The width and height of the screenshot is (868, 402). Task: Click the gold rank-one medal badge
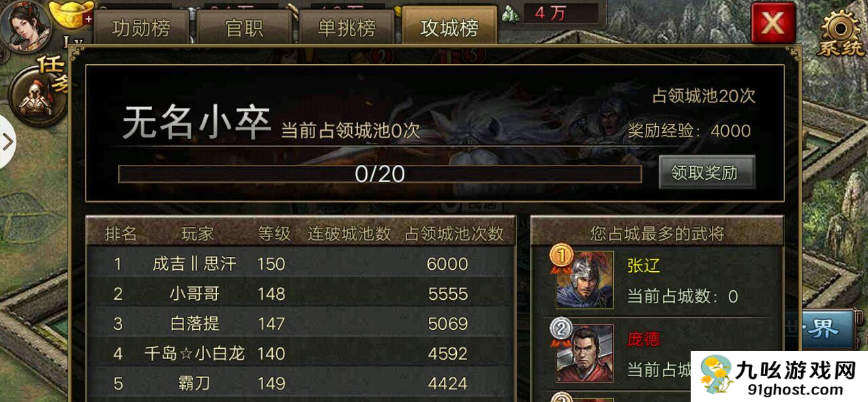pos(561,258)
